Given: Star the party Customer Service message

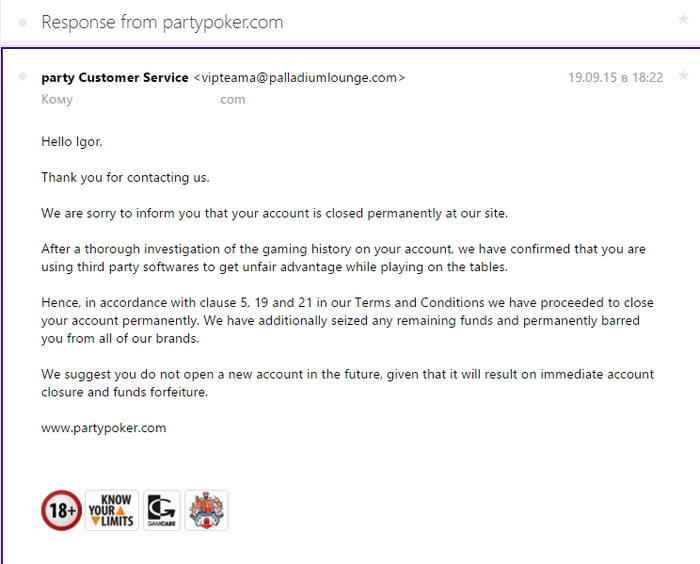Looking at the screenshot, I should pos(683,75).
